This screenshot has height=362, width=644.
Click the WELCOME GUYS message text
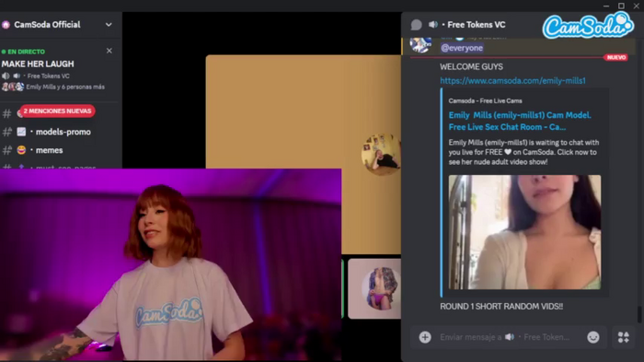click(471, 66)
